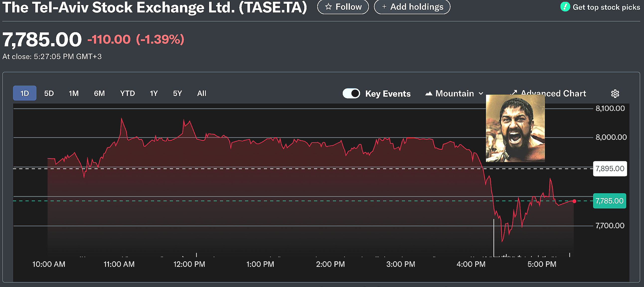Select the 6M chart range
The width and height of the screenshot is (644, 287).
[99, 93]
